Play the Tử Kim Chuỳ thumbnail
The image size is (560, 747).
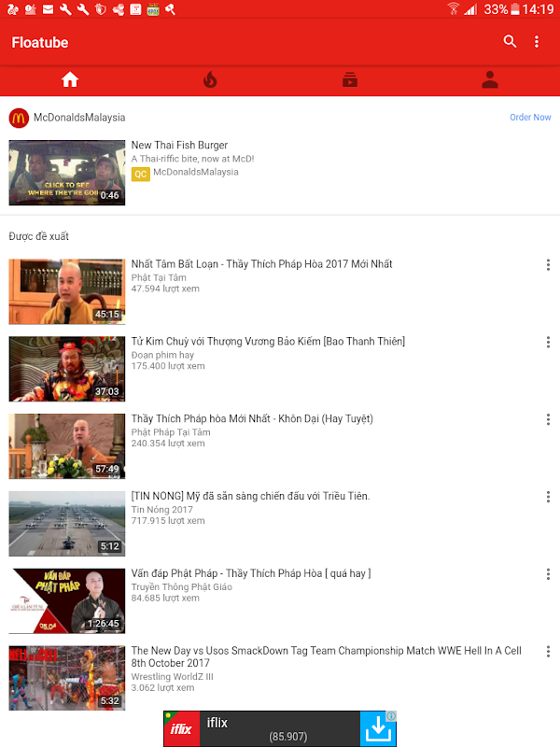67,369
